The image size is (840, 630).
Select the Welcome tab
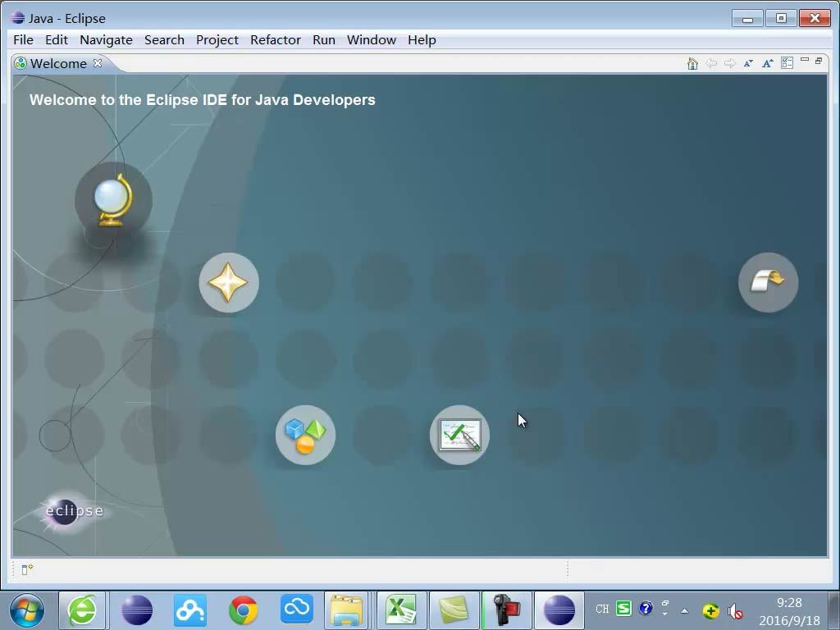pos(58,64)
